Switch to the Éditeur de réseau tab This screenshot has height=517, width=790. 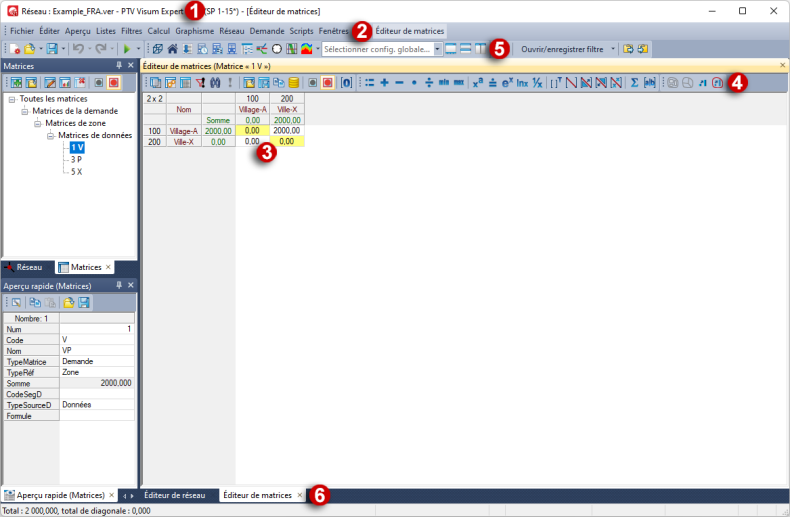click(174, 495)
